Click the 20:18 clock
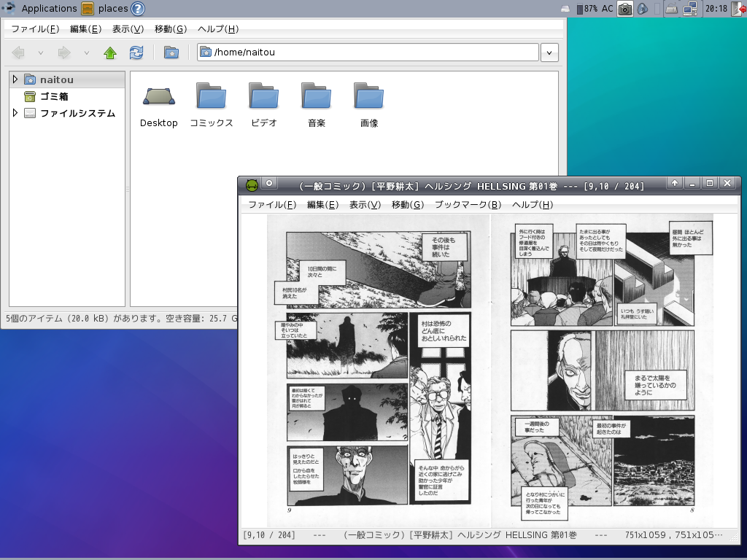 716,9
